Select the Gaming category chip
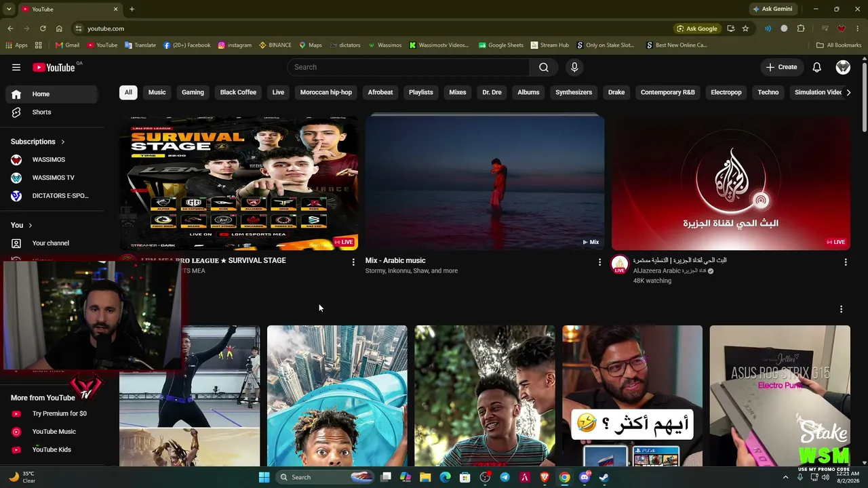This screenshot has width=868, height=488. click(193, 92)
